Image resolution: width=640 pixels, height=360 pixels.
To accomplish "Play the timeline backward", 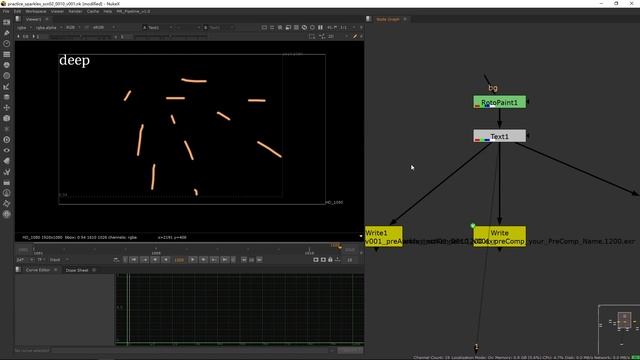I will (x=166, y=260).
